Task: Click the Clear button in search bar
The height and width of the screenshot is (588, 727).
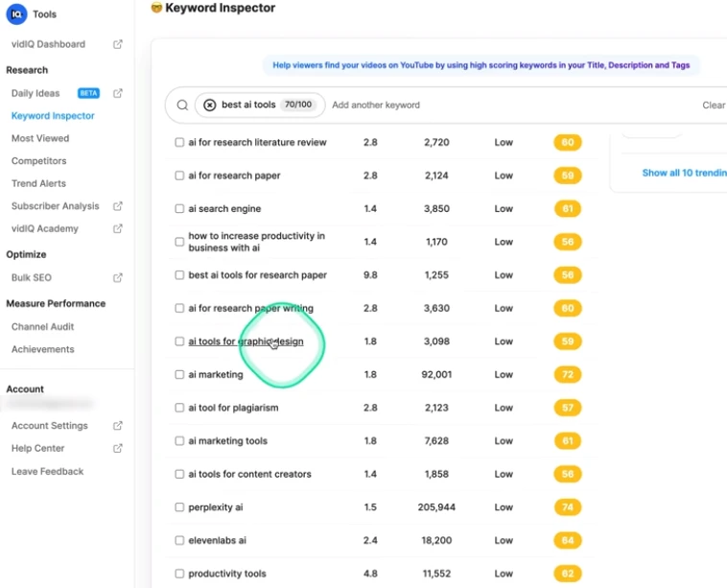Action: click(714, 106)
